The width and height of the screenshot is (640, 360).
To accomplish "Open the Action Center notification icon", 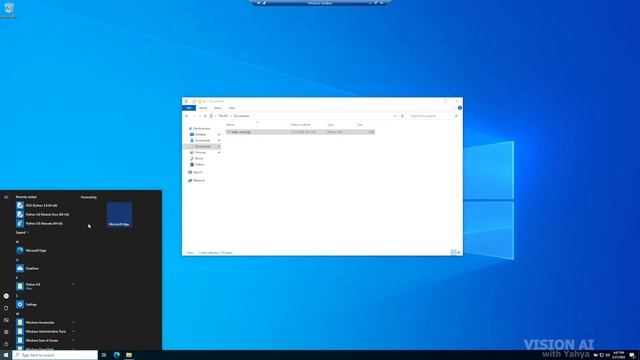I will point(632,355).
